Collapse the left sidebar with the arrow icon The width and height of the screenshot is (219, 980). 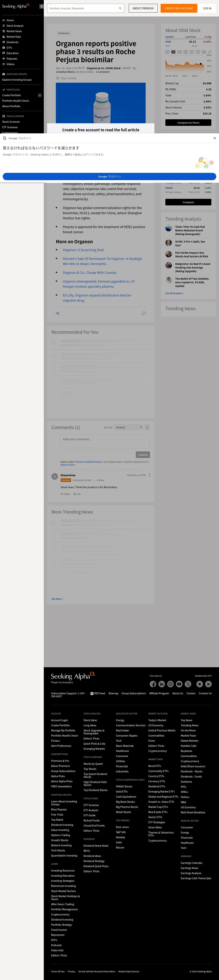pyautogui.click(x=41, y=6)
